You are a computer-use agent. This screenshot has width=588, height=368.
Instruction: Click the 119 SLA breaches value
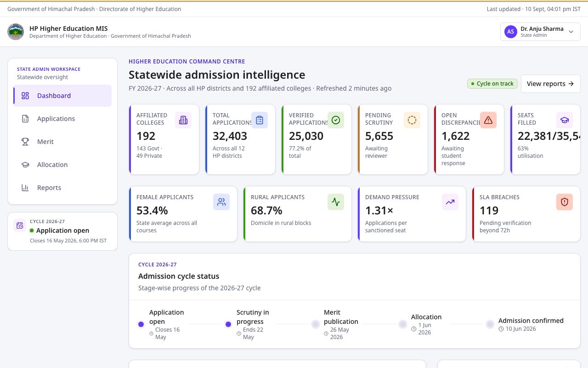point(489,211)
